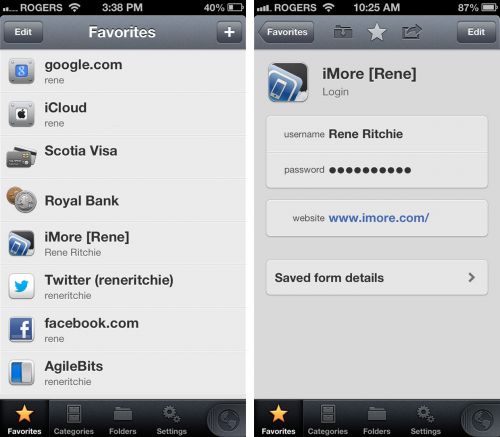This screenshot has height=437, width=500.
Task: Tap the chevron beside Saved form details
Action: (x=471, y=277)
